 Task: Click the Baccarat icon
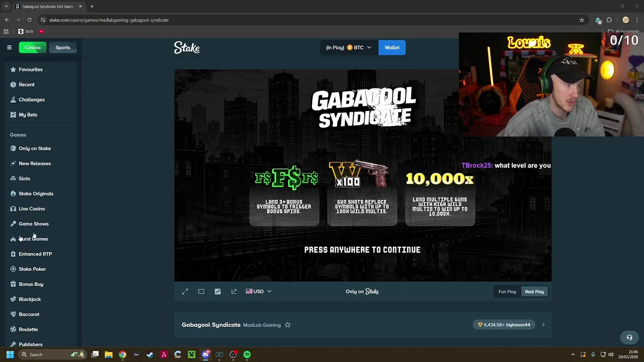[13, 314]
